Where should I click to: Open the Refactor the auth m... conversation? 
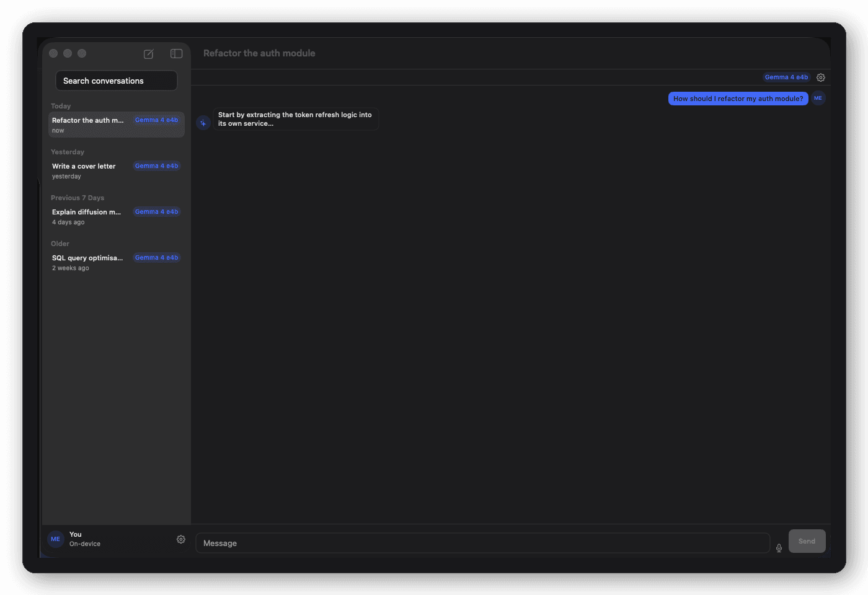click(117, 125)
